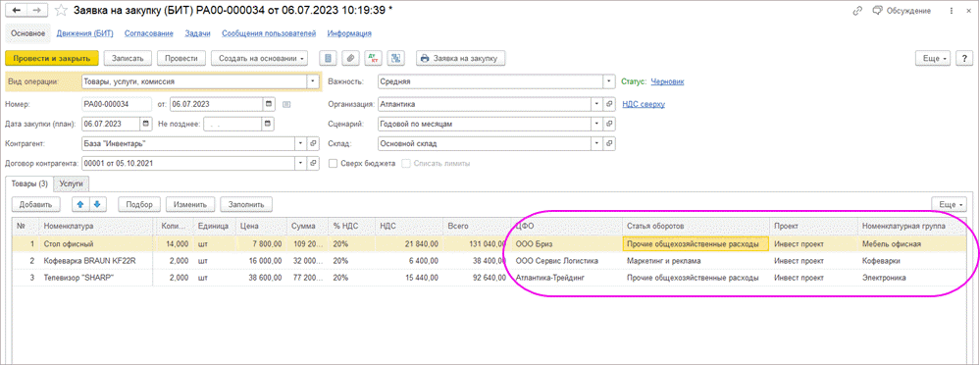Screen dimensions: 980x365
Task: Click the Подбор button
Action: [140, 204]
